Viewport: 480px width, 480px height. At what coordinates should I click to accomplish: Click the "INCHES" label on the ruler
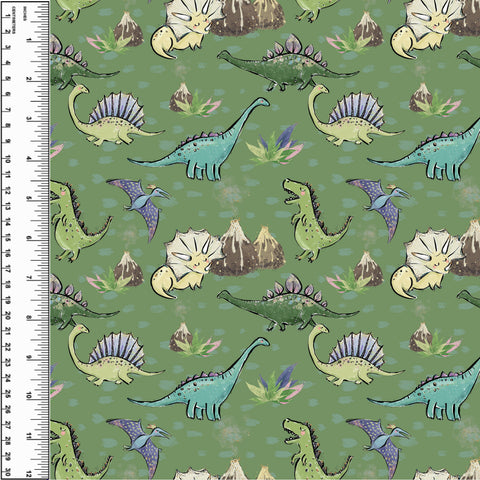point(25,14)
